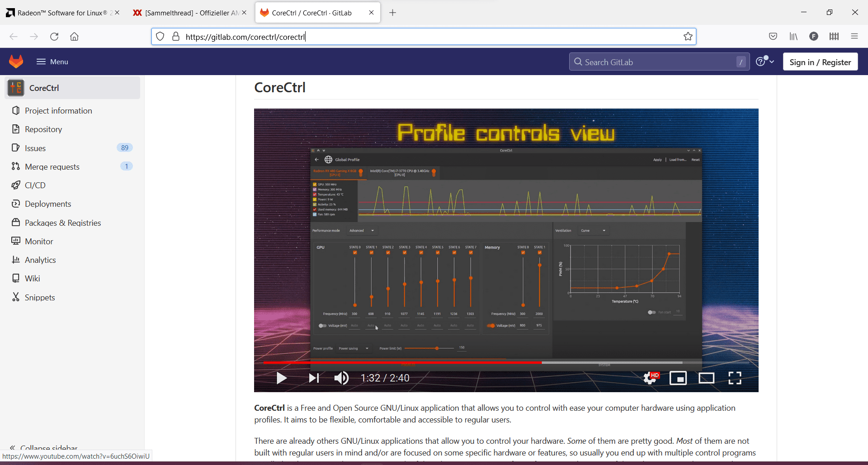Click the book icon beside Wiki
This screenshot has width=868, height=465.
pyautogui.click(x=16, y=278)
